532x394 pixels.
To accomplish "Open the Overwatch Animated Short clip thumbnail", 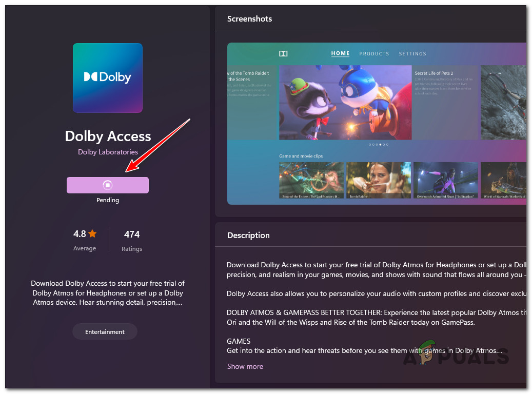I will [x=445, y=180].
